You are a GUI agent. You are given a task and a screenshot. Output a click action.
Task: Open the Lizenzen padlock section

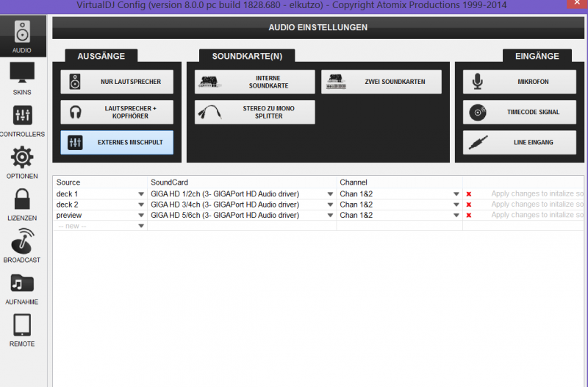click(x=22, y=205)
